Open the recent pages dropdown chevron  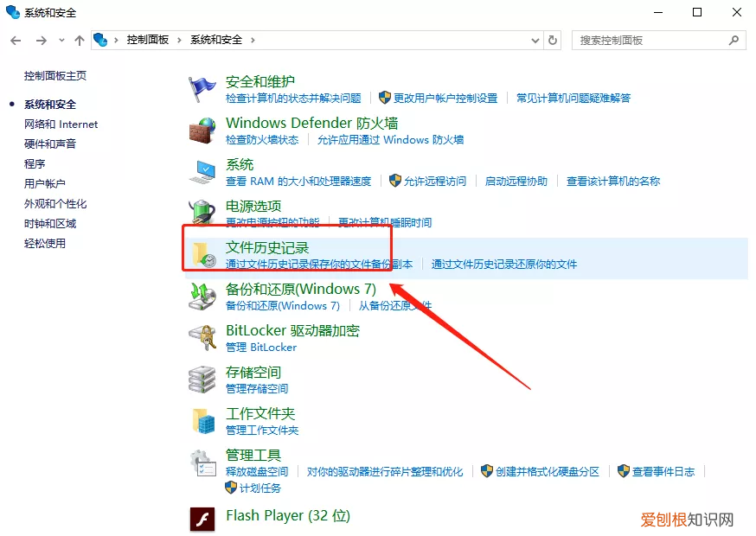point(61,40)
